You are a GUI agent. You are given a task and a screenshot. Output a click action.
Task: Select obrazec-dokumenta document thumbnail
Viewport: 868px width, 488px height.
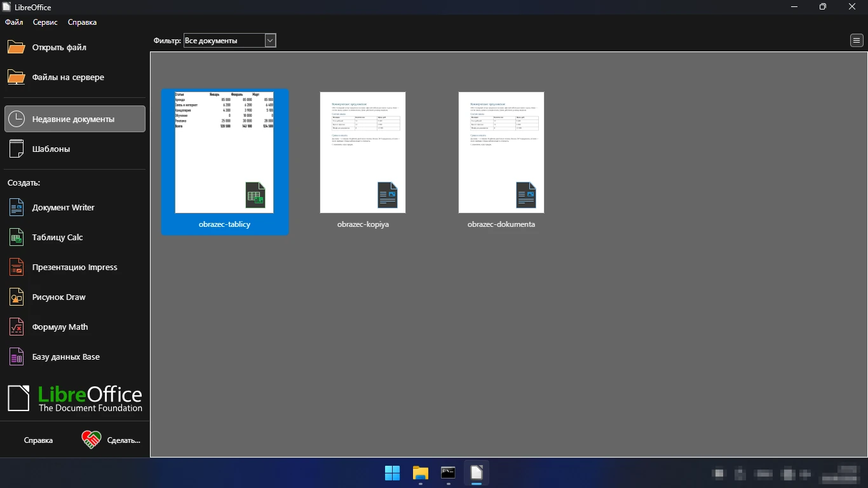tap(501, 152)
